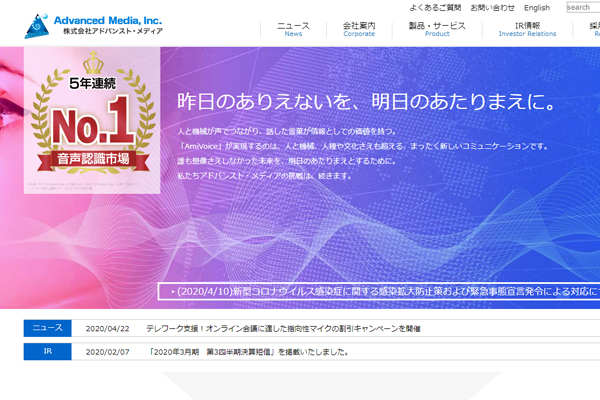Open the お問い合わせ contact link
The image size is (600, 400).
pyautogui.click(x=492, y=8)
